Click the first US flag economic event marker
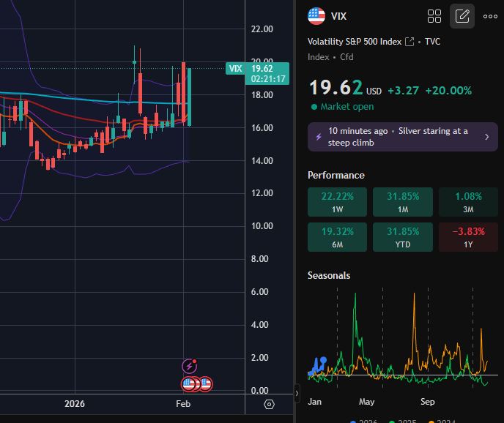Viewport: 504px width, 423px height. [x=189, y=384]
